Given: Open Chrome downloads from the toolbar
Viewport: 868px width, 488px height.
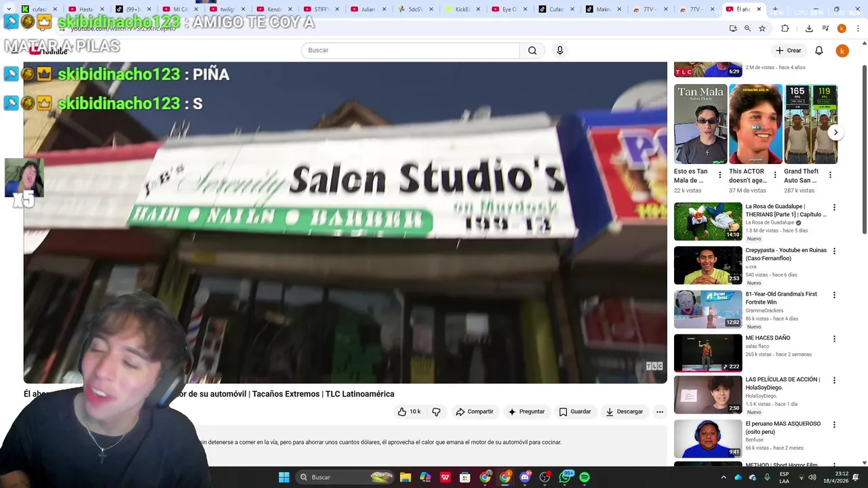Looking at the screenshot, I should click(809, 28).
